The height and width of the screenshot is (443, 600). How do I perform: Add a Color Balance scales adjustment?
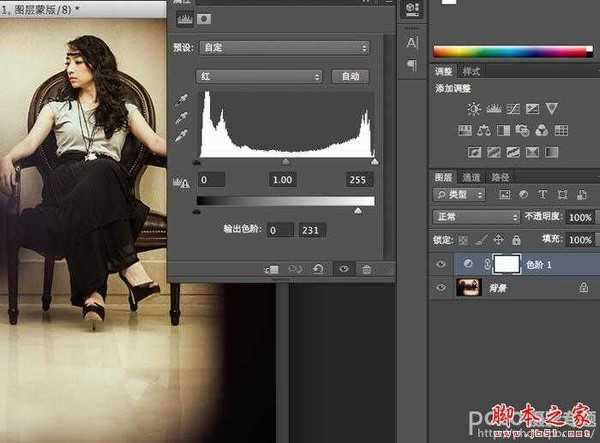tap(484, 129)
